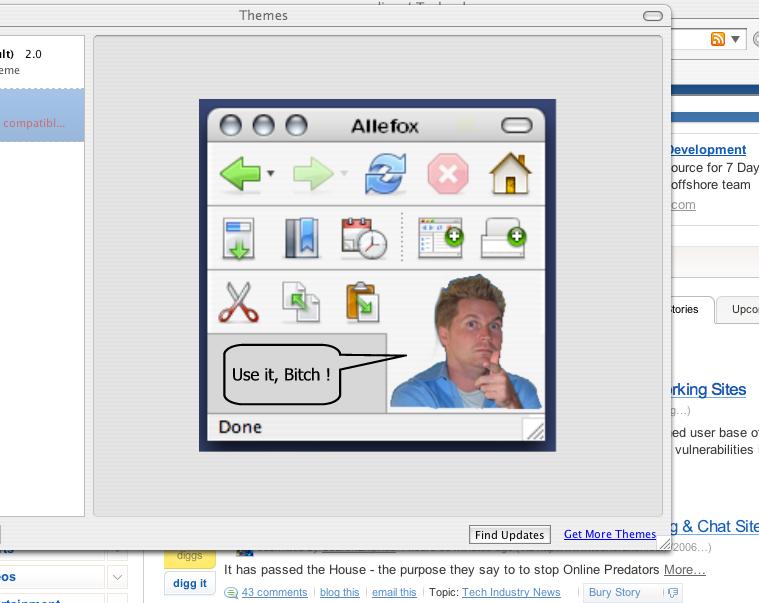Click the comments speech bubble icon

click(x=231, y=592)
